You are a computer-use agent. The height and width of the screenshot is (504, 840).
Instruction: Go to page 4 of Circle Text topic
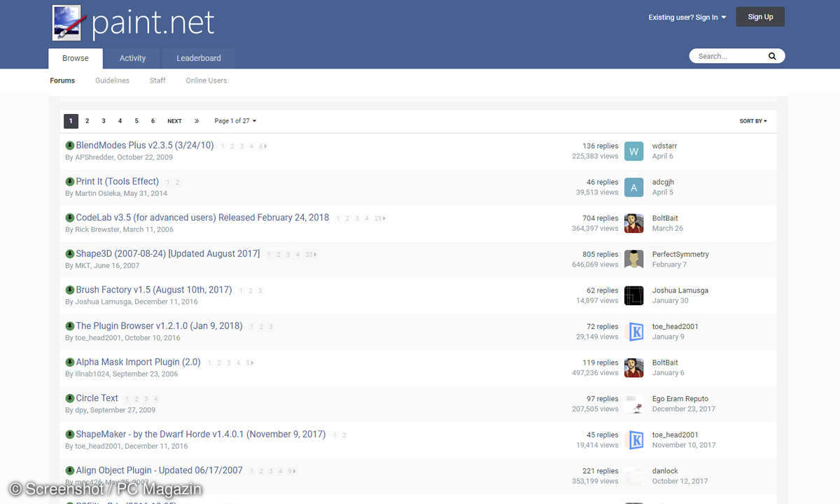[x=156, y=399]
